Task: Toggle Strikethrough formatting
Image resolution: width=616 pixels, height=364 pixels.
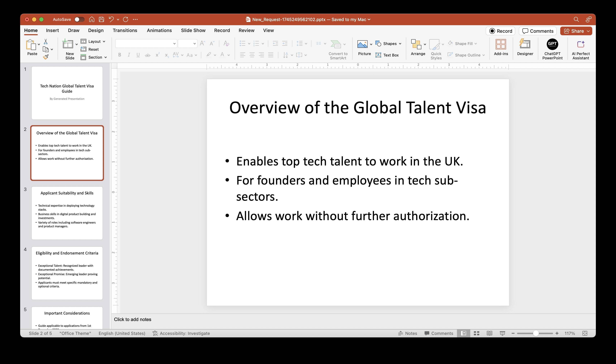Action: [x=148, y=55]
